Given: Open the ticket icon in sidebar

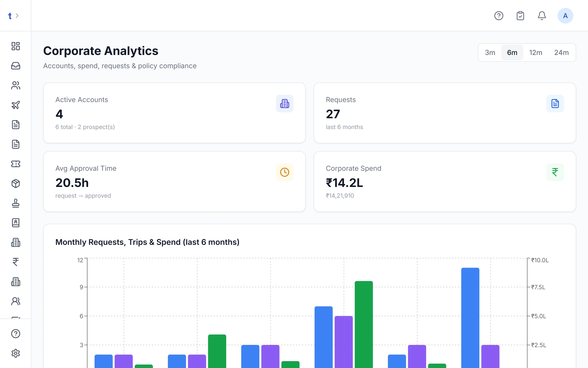Looking at the screenshot, I should 16,164.
